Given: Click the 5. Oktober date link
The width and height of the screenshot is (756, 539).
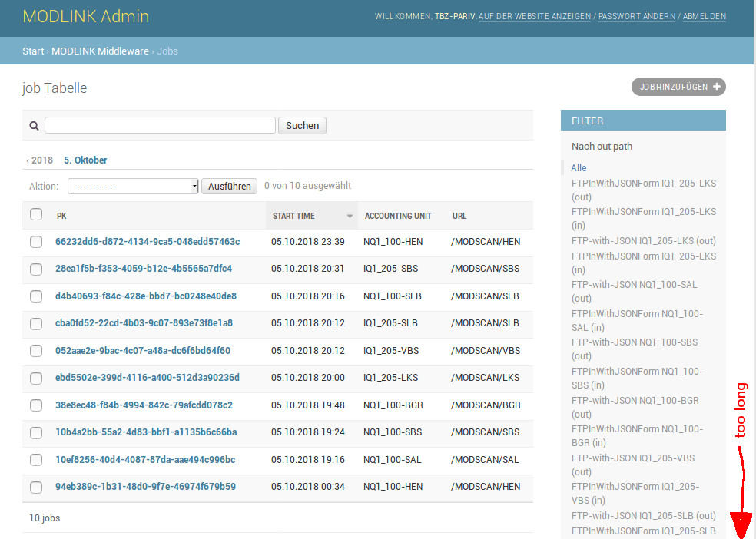Looking at the screenshot, I should pyautogui.click(x=85, y=160).
